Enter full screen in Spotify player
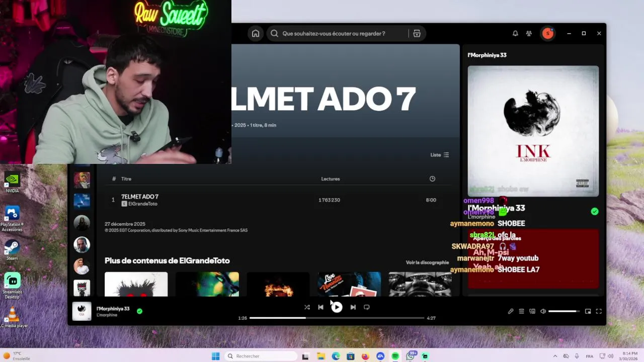Image resolution: width=644 pixels, height=362 pixels. (599, 311)
